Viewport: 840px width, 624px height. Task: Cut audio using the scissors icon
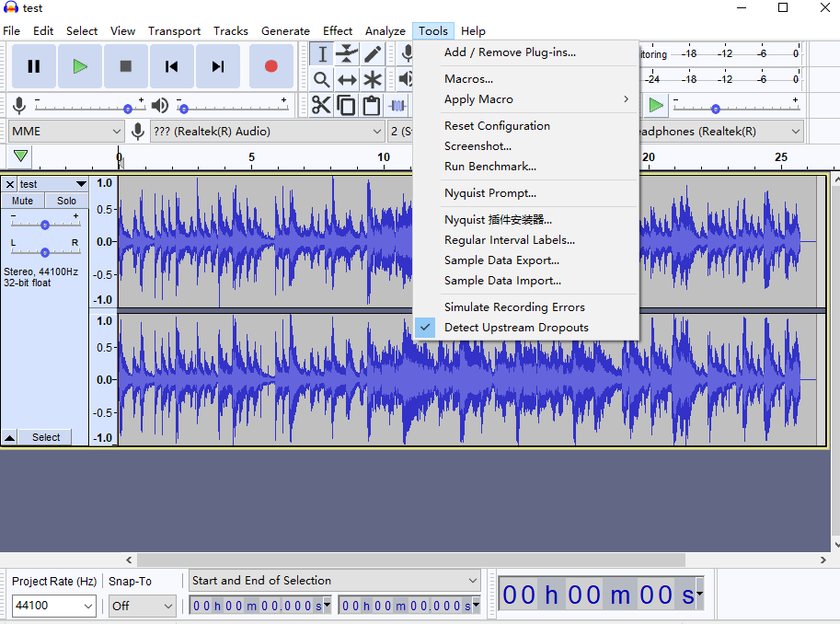(322, 105)
